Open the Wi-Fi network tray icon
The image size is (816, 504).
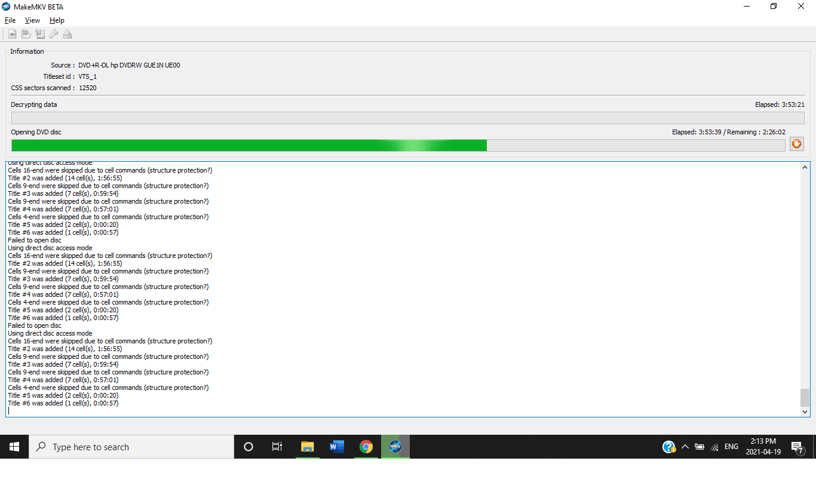[x=715, y=447]
